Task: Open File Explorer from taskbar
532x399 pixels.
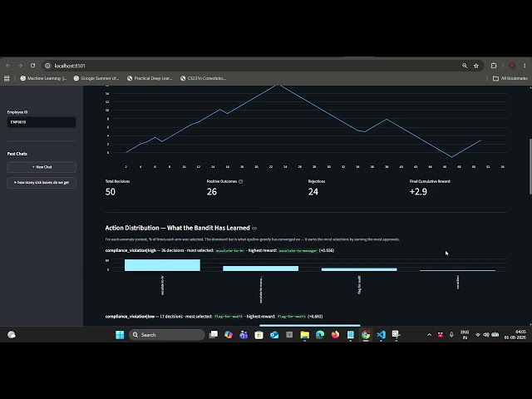Action: pyautogui.click(x=305, y=335)
